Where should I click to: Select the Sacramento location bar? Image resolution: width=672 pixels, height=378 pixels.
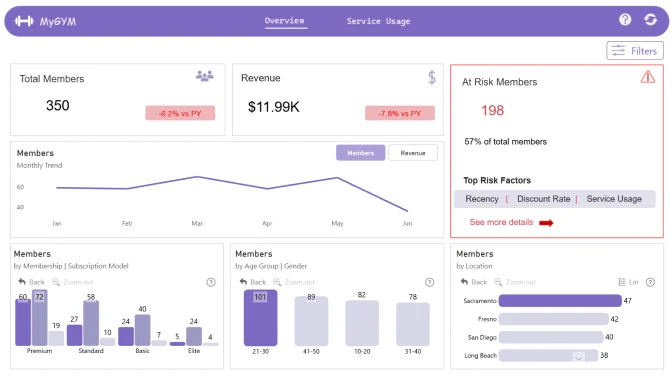coord(560,300)
